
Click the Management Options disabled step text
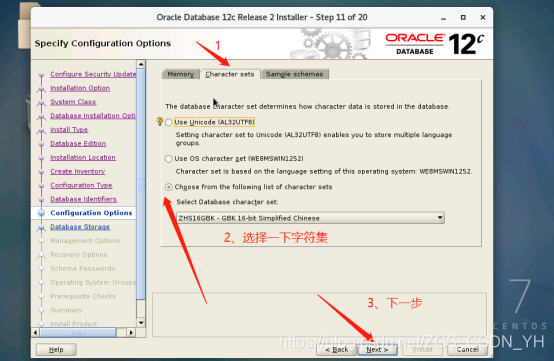click(85, 241)
